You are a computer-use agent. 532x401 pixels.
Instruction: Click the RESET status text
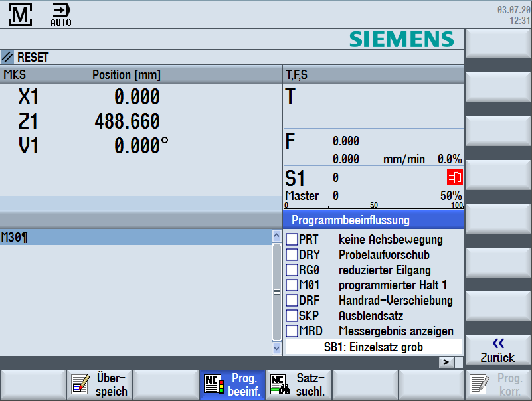click(33, 57)
